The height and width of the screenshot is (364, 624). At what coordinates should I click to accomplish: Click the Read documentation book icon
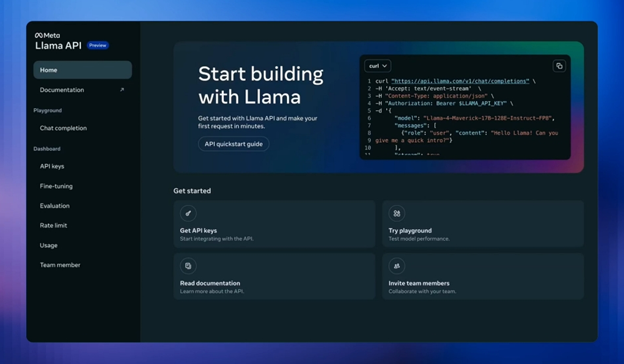tap(188, 266)
